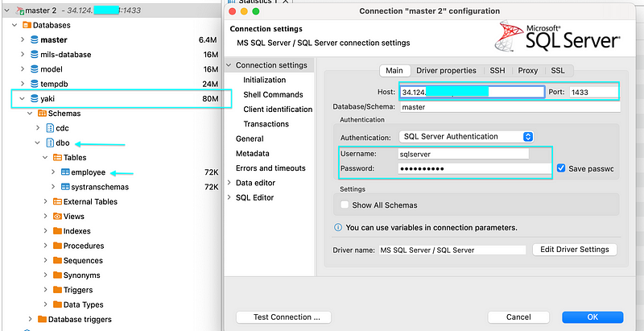
Task: Expand the Data editor settings section
Action: 229,183
